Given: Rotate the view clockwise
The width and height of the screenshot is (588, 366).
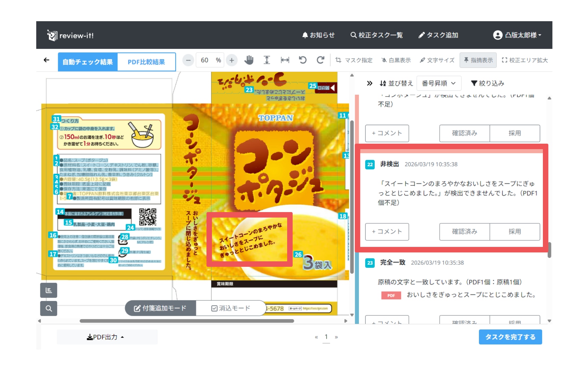Looking at the screenshot, I should click(320, 60).
